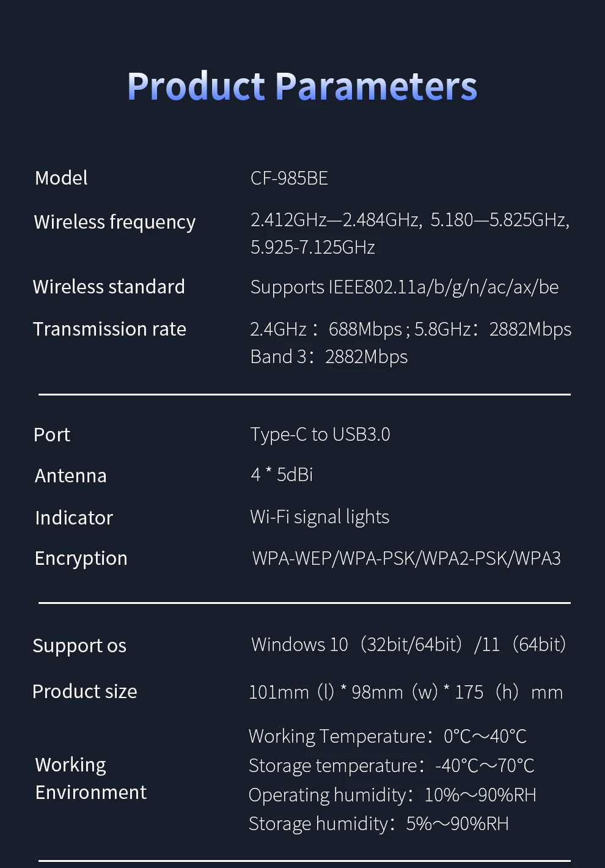The width and height of the screenshot is (605, 868).
Task: Click the Encryption label
Action: 81,558
